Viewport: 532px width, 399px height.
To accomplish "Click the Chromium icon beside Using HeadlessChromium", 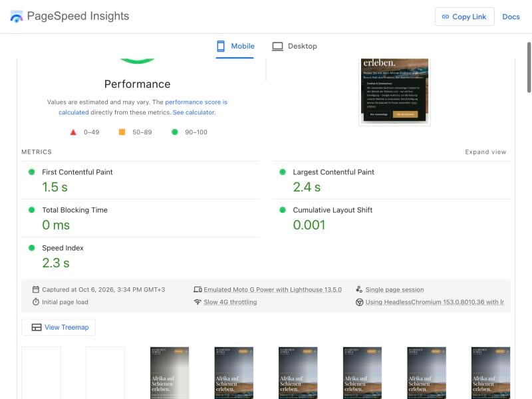I will pos(359,302).
